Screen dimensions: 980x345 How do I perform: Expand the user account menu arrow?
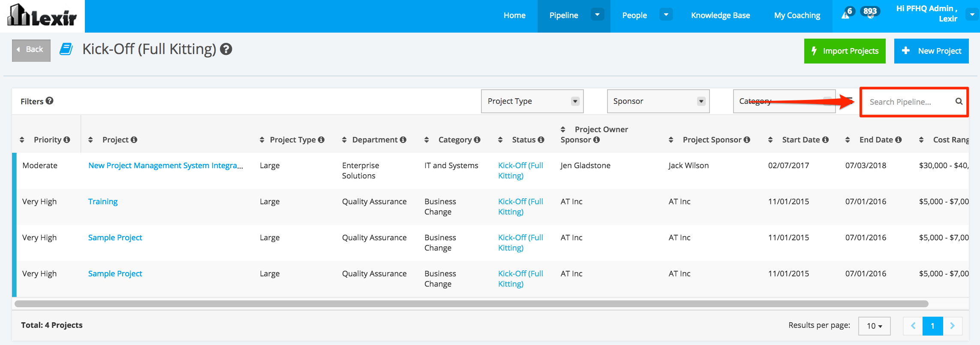(972, 15)
